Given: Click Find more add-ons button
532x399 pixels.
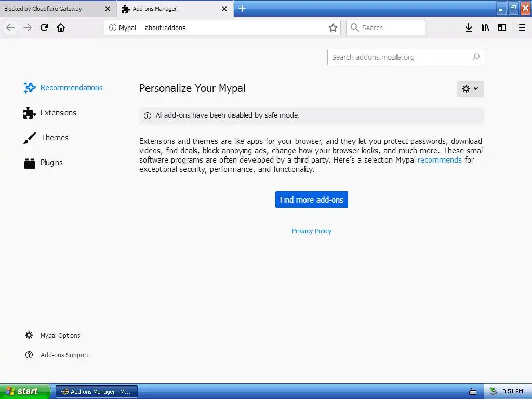Looking at the screenshot, I should [x=312, y=199].
